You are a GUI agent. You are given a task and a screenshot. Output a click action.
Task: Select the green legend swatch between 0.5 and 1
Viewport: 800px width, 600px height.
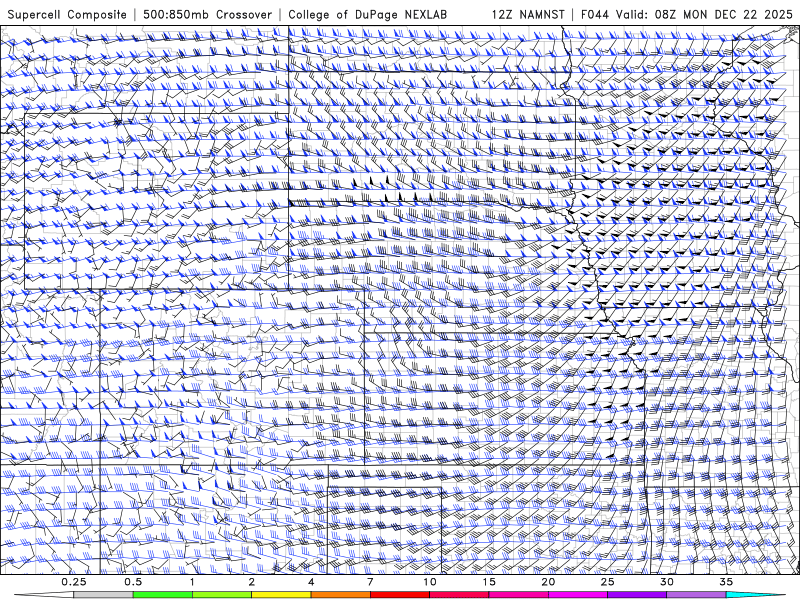tap(163, 595)
